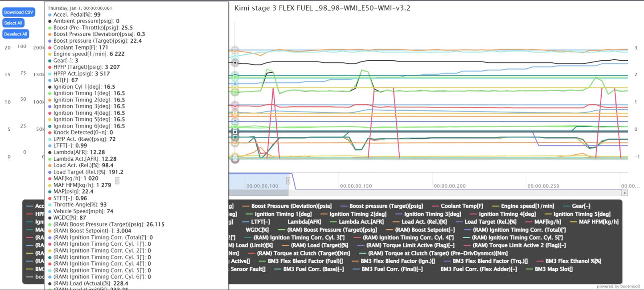Click the horizontal scrollbar thumb below navigator
Screen dimensions: 644x290
click(258, 193)
